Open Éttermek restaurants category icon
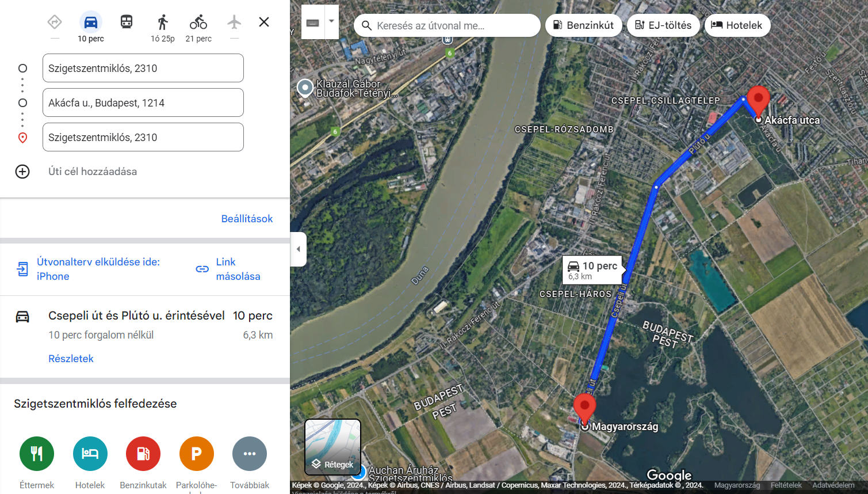Viewport: 868px width, 494px height. pyautogui.click(x=37, y=454)
